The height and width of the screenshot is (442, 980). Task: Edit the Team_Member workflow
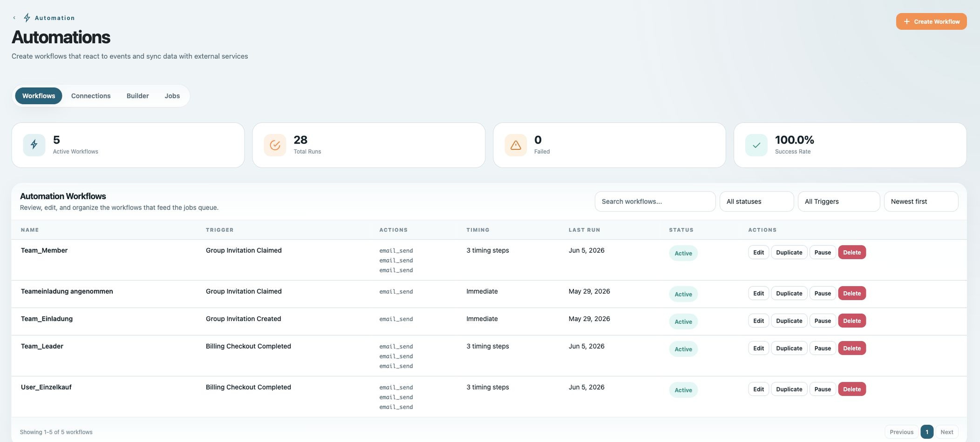pos(759,252)
